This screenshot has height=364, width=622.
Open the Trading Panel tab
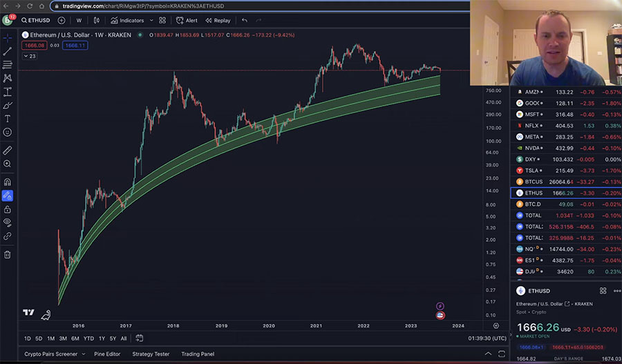point(198,354)
